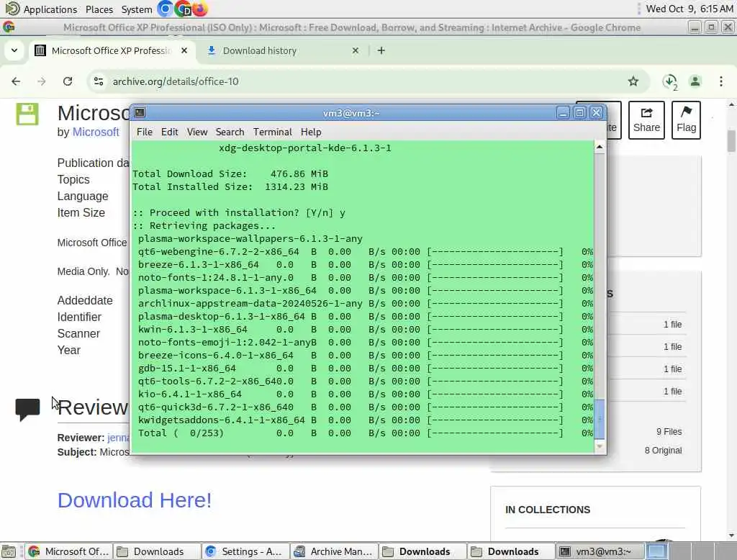Click the terminal scrollbar thumb
Screen dimensions: 737x560
[600, 418]
